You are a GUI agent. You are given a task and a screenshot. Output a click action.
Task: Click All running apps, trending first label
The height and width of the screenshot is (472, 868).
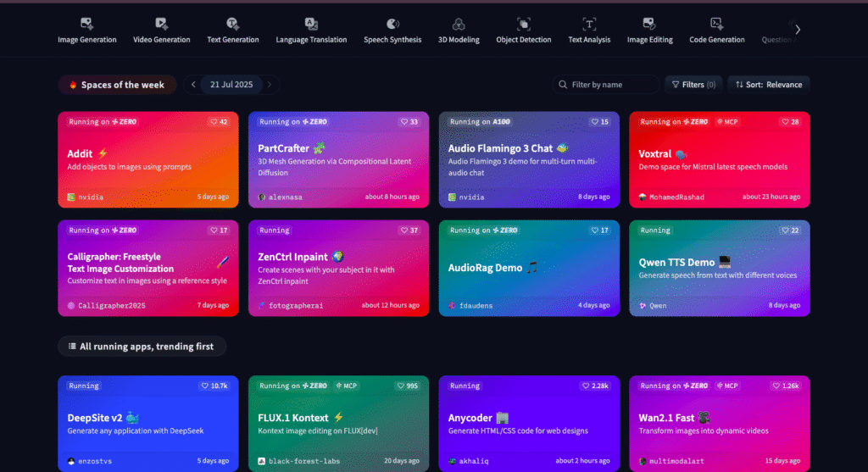(142, 347)
